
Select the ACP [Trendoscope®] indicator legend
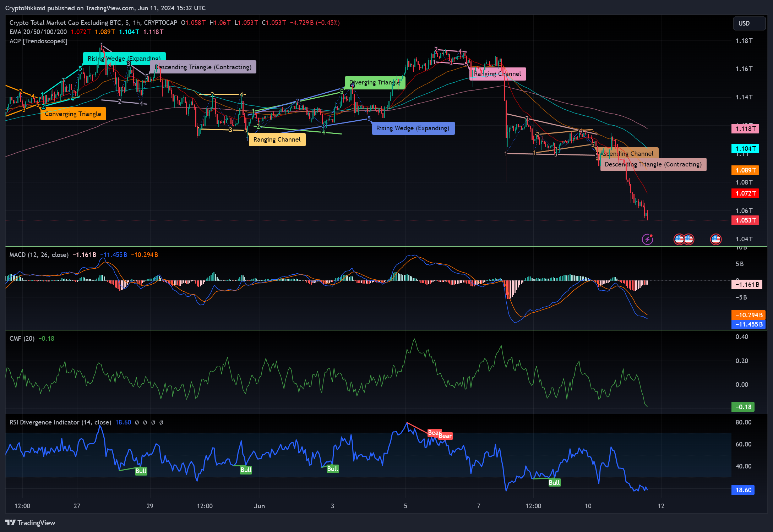[x=38, y=41]
